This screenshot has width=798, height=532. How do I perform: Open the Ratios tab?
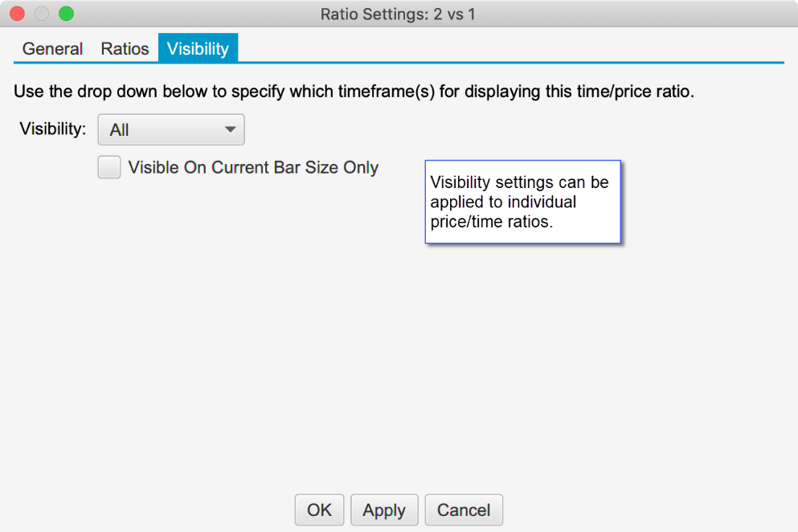coord(125,49)
